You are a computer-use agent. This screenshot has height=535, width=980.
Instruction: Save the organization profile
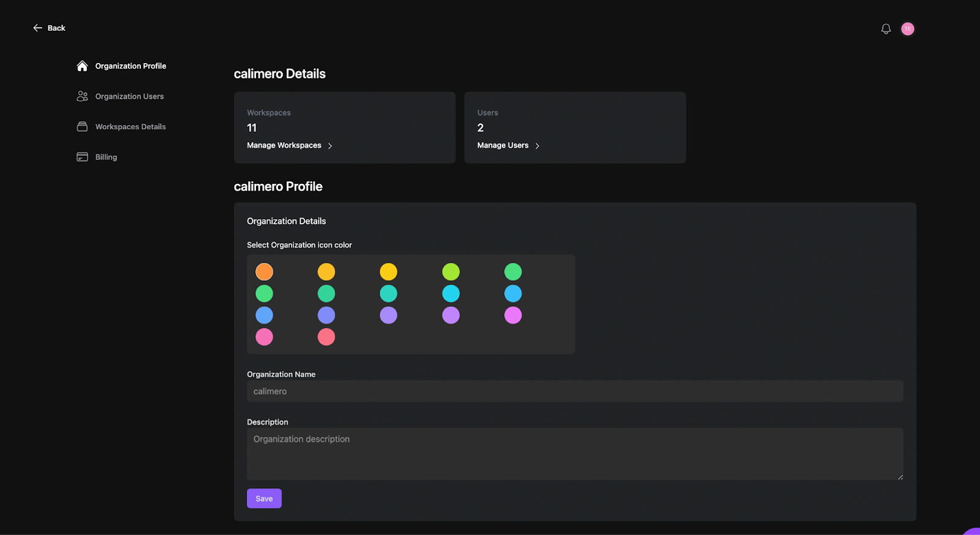click(x=264, y=498)
